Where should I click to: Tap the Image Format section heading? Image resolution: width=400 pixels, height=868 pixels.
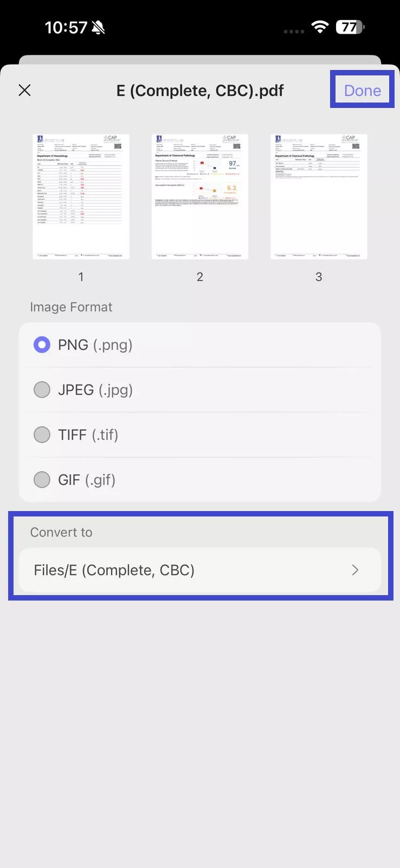coord(71,307)
